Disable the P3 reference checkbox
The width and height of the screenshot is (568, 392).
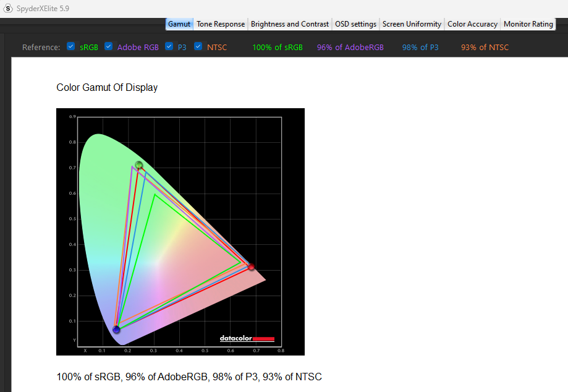tap(169, 47)
